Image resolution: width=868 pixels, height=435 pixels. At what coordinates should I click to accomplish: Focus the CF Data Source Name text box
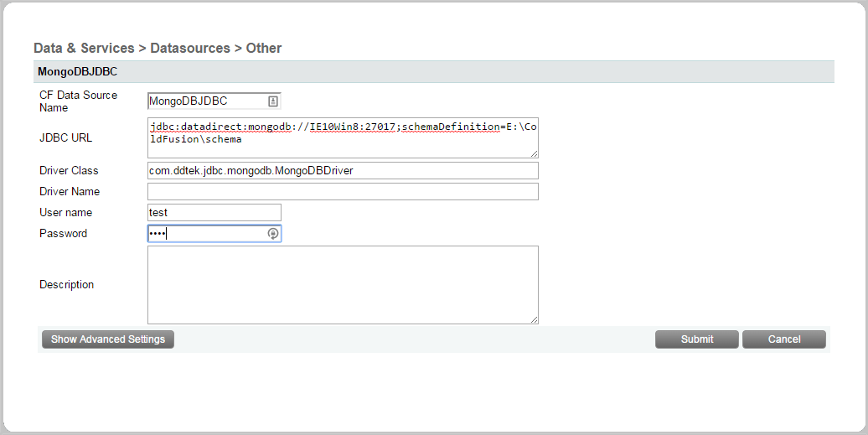[206, 101]
